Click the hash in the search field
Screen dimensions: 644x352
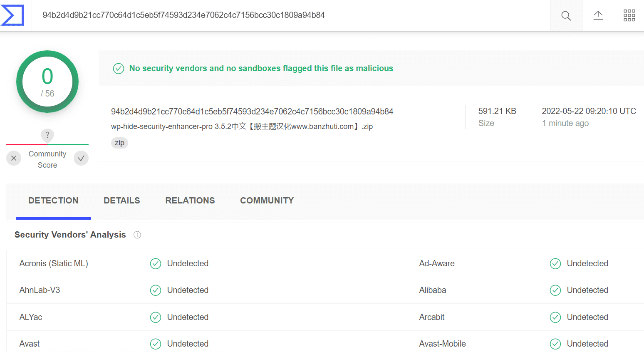pyautogui.click(x=183, y=15)
